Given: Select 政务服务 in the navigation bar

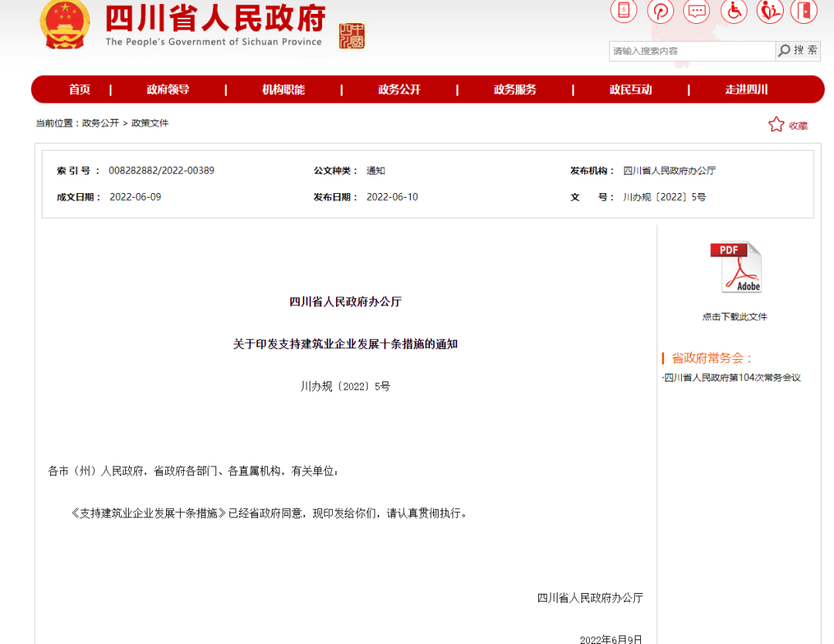Looking at the screenshot, I should pos(515,90).
